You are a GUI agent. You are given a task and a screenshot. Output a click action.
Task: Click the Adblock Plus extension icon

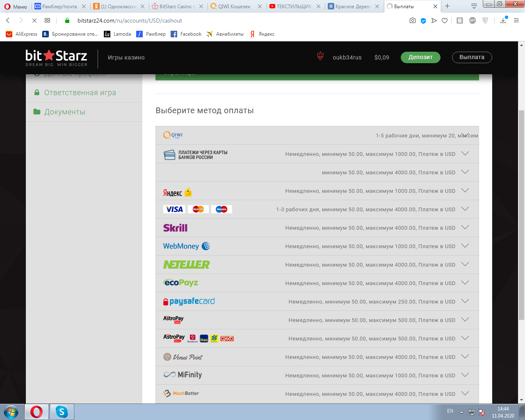472,21
